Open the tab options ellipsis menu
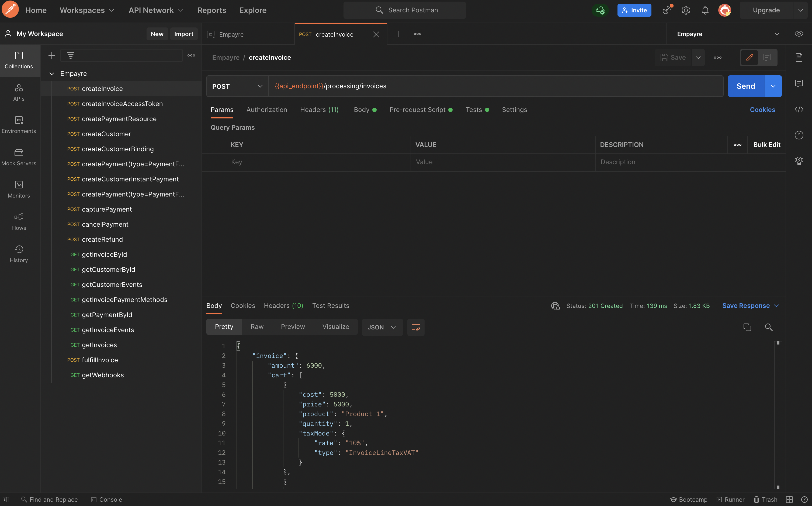 tap(417, 34)
